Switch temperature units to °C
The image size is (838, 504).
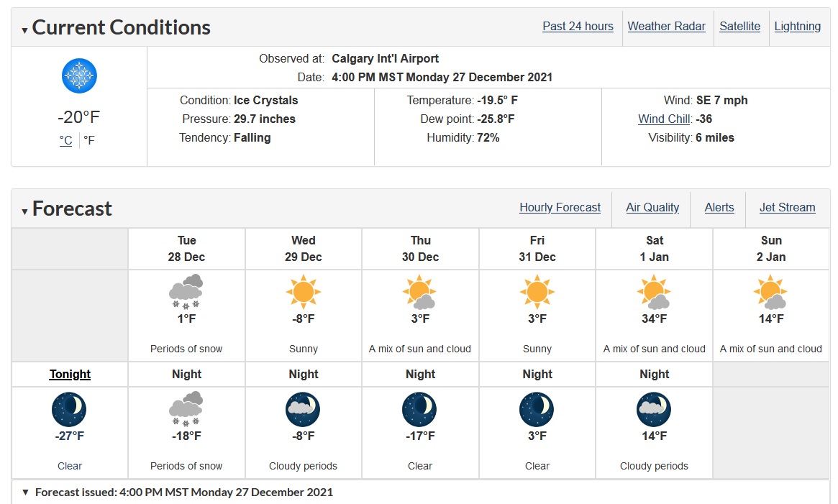[65, 141]
